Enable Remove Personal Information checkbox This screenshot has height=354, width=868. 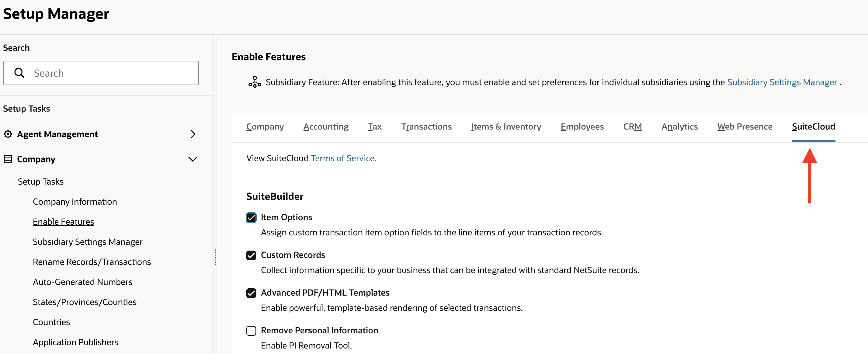click(251, 331)
